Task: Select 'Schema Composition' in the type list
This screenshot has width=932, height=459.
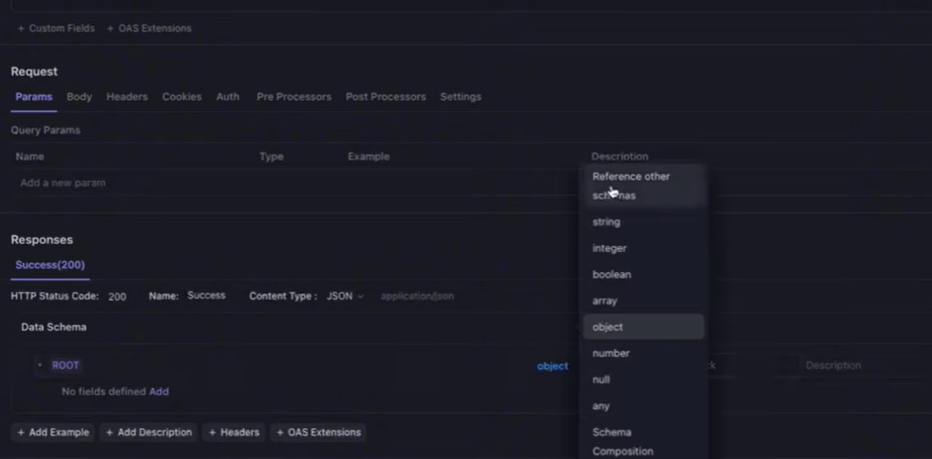Action: [622, 442]
